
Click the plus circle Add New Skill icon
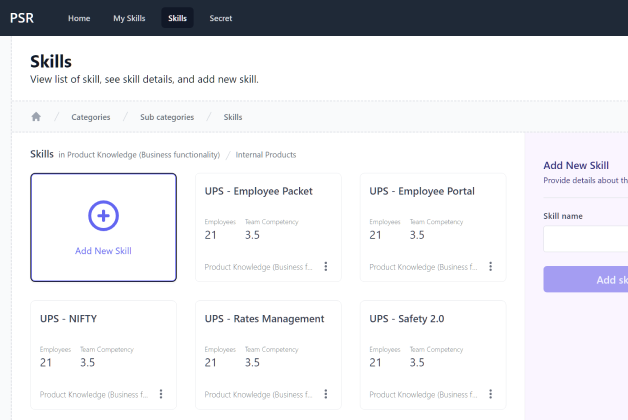[x=103, y=215]
